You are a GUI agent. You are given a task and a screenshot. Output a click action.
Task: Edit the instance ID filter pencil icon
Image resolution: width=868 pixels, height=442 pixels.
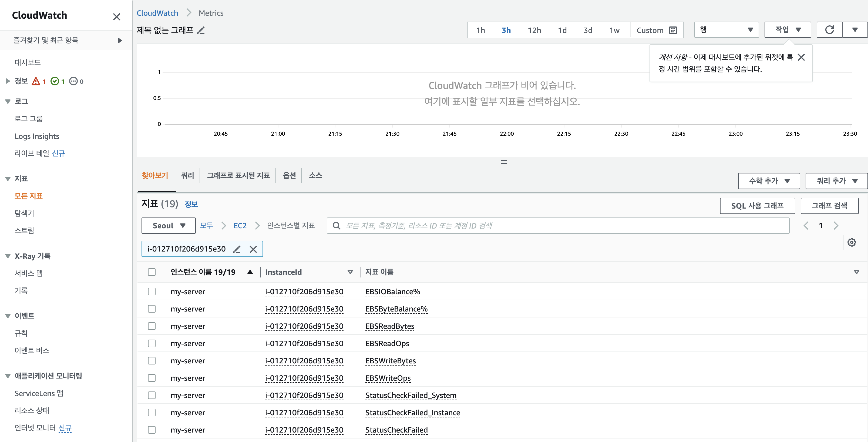(237, 249)
